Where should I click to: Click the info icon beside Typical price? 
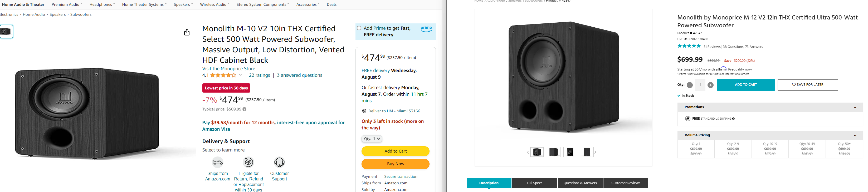tap(245, 109)
